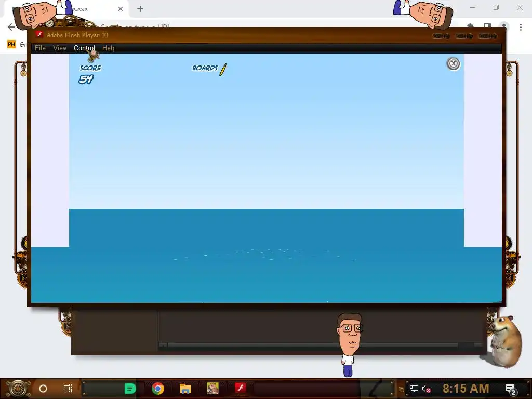Maximize the Chrome window
The width and height of the screenshot is (532, 399).
(x=496, y=7)
